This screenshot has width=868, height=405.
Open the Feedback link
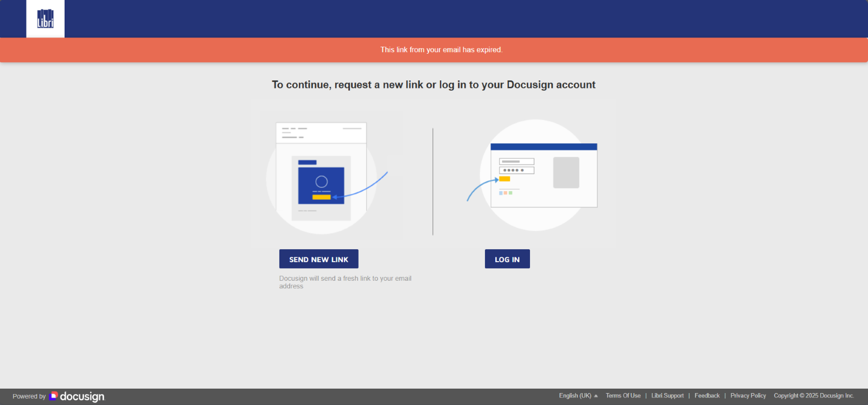[x=707, y=396]
